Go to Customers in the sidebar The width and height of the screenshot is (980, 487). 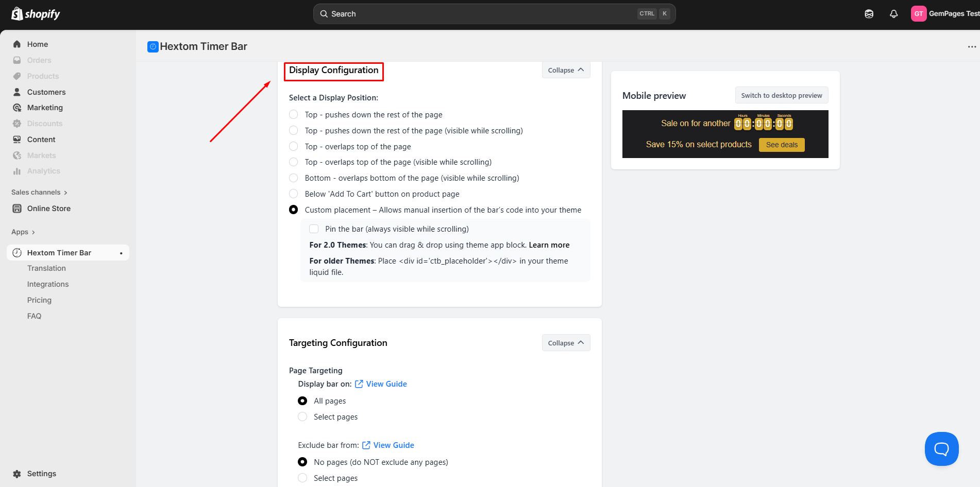click(46, 92)
